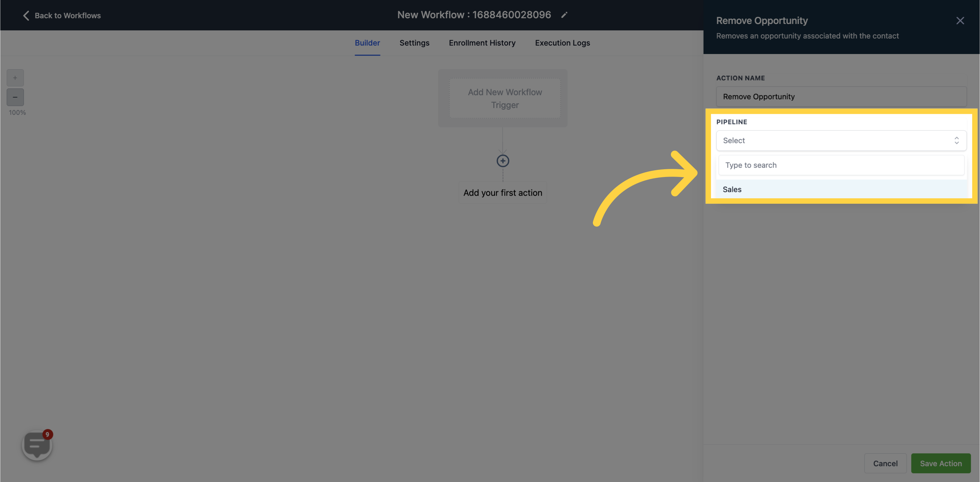Screen dimensions: 980x482
Task: Click the 100% zoom level indicator
Action: 18,112
